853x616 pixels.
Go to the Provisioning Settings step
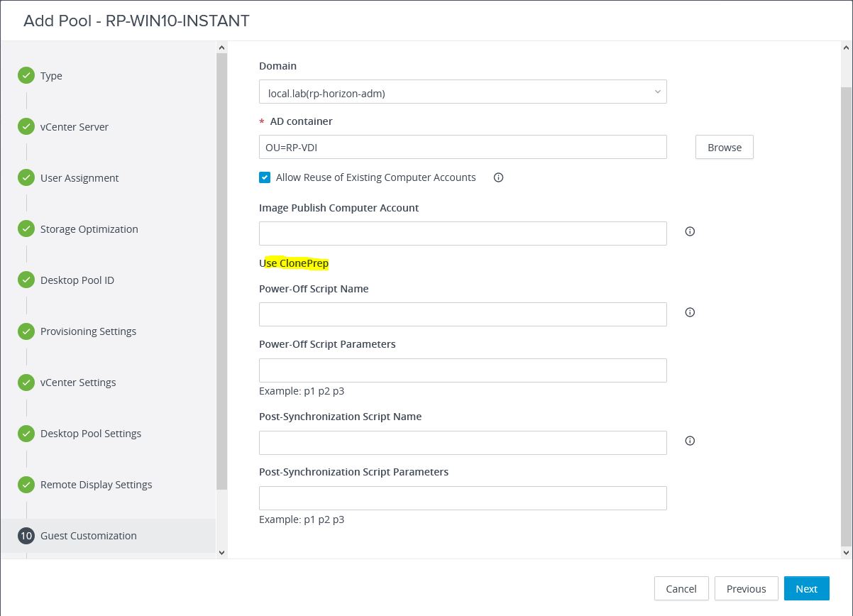click(x=88, y=331)
